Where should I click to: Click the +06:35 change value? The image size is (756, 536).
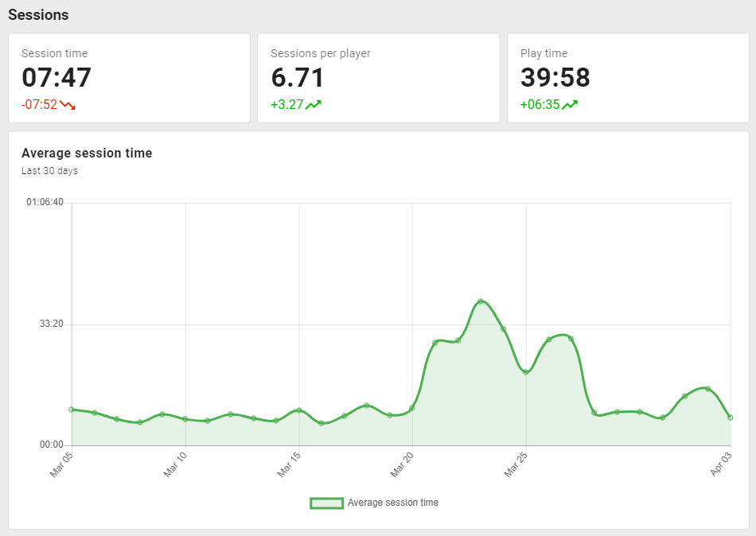540,105
